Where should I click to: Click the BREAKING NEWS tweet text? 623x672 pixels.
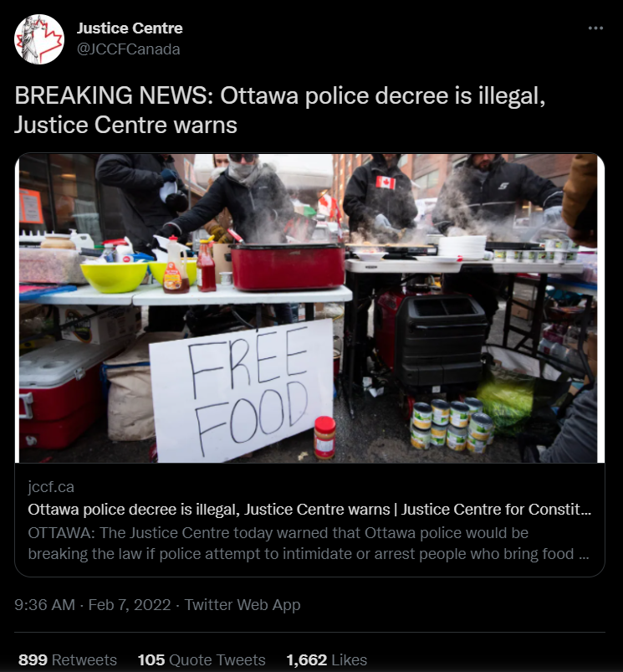pyautogui.click(x=279, y=110)
